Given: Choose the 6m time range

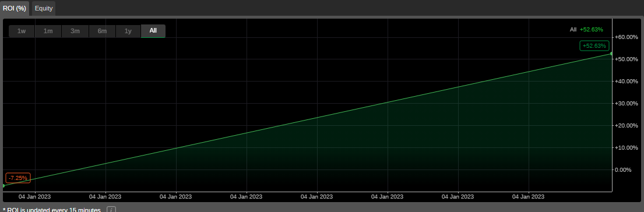Looking at the screenshot, I should [x=102, y=31].
